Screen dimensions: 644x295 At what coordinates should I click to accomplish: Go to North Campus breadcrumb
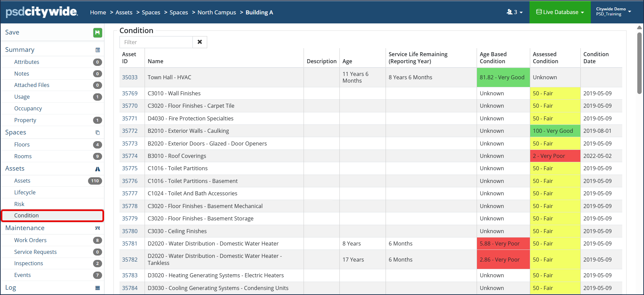217,12
